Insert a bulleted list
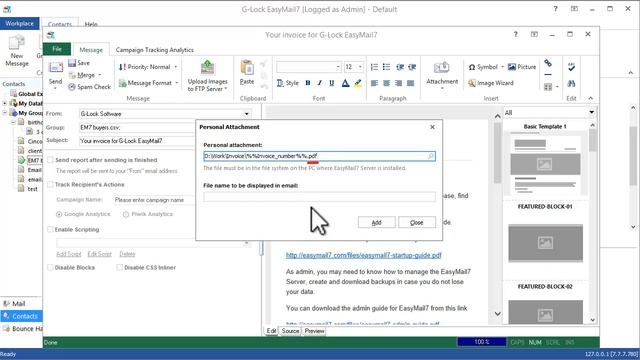Viewport: 640px width, 360px height. tap(386, 67)
